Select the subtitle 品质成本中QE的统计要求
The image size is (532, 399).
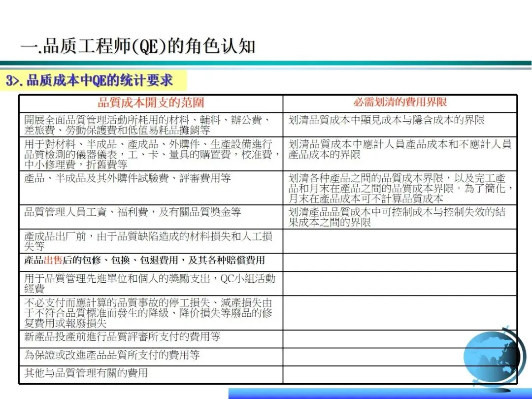[90, 81]
